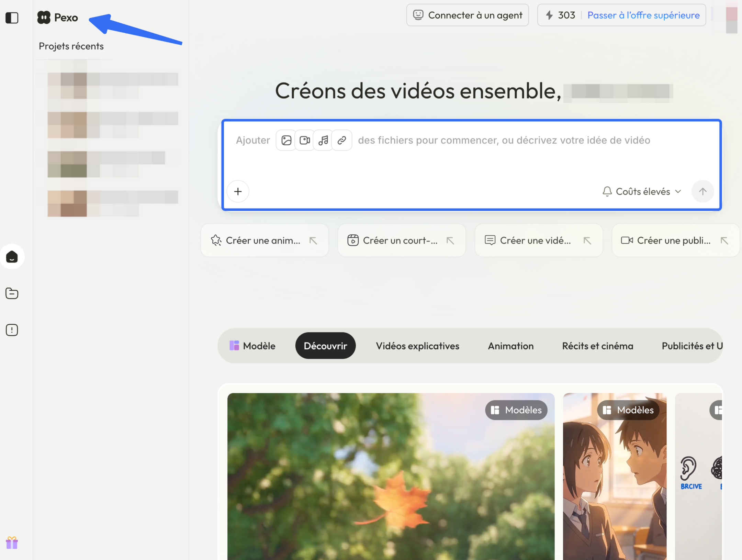Select the Découvrir tab

325,346
